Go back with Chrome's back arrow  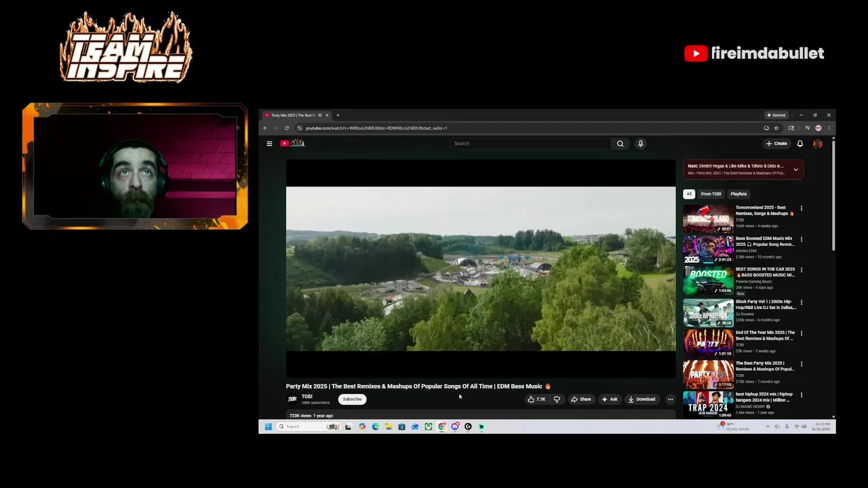click(265, 128)
